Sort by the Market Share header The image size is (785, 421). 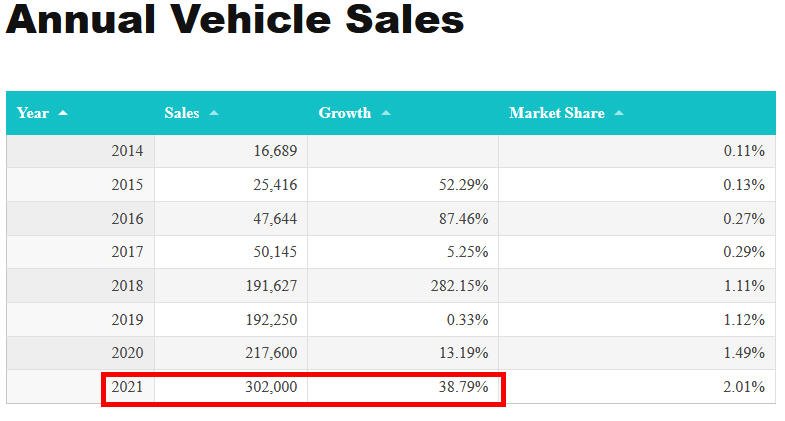click(x=557, y=113)
